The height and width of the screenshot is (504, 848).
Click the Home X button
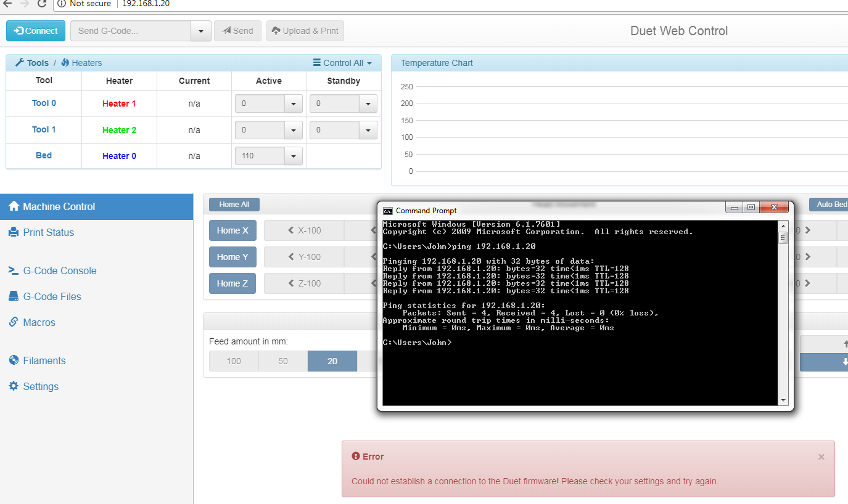point(233,230)
